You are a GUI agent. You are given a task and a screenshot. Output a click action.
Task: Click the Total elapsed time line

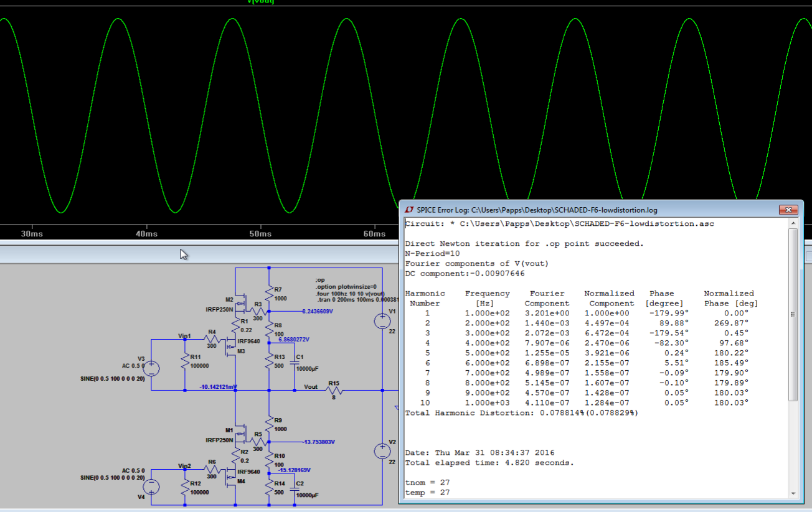coord(489,462)
